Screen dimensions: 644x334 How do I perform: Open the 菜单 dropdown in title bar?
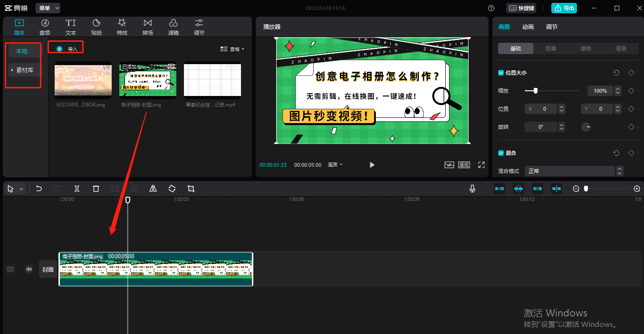(x=48, y=8)
